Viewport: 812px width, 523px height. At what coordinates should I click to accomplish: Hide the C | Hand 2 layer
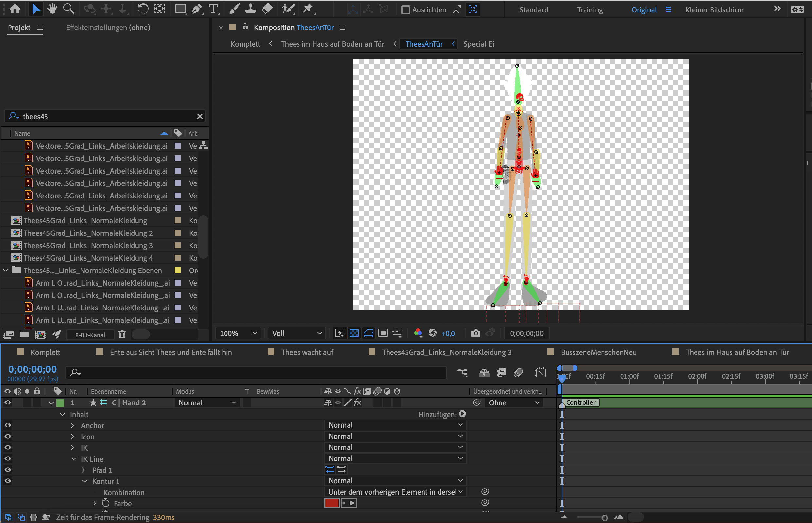(x=8, y=403)
